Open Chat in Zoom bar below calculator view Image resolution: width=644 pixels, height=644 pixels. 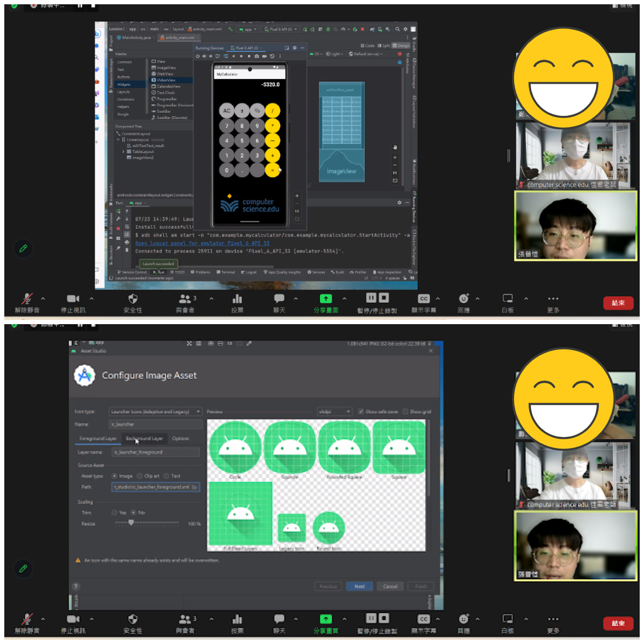279,303
